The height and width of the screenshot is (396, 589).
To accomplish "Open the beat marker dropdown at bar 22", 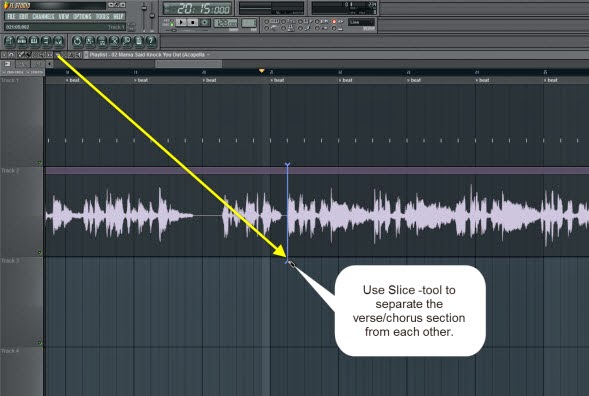I will pyautogui.click(x=346, y=80).
